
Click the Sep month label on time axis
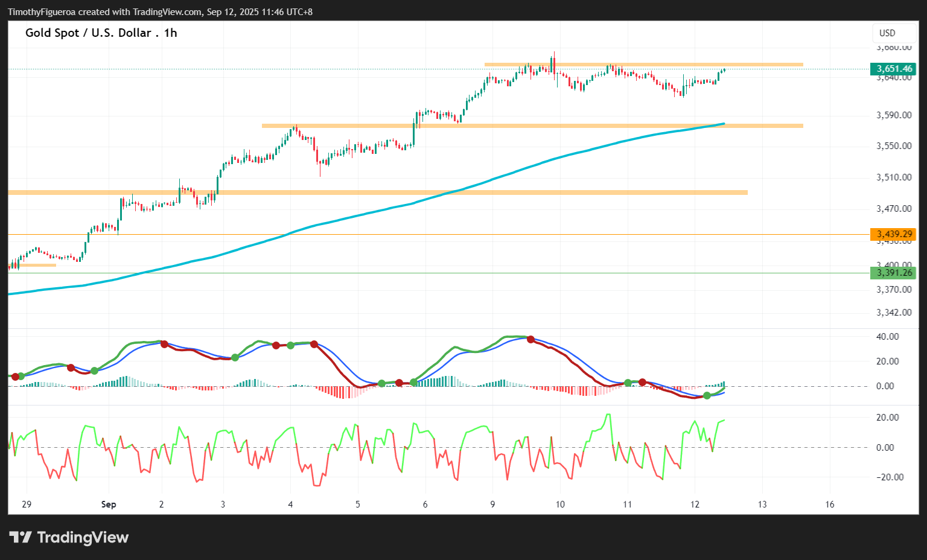[x=109, y=504]
